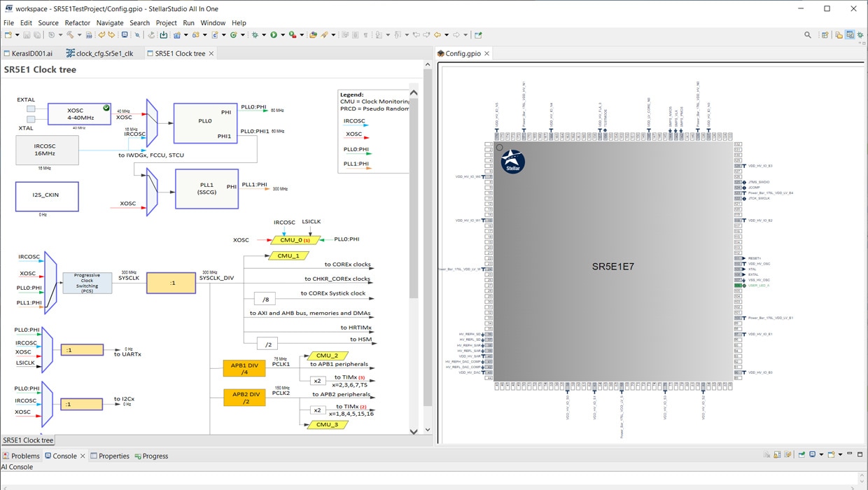Click the build hammer icon
The width and height of the screenshot is (868, 490).
(69, 35)
